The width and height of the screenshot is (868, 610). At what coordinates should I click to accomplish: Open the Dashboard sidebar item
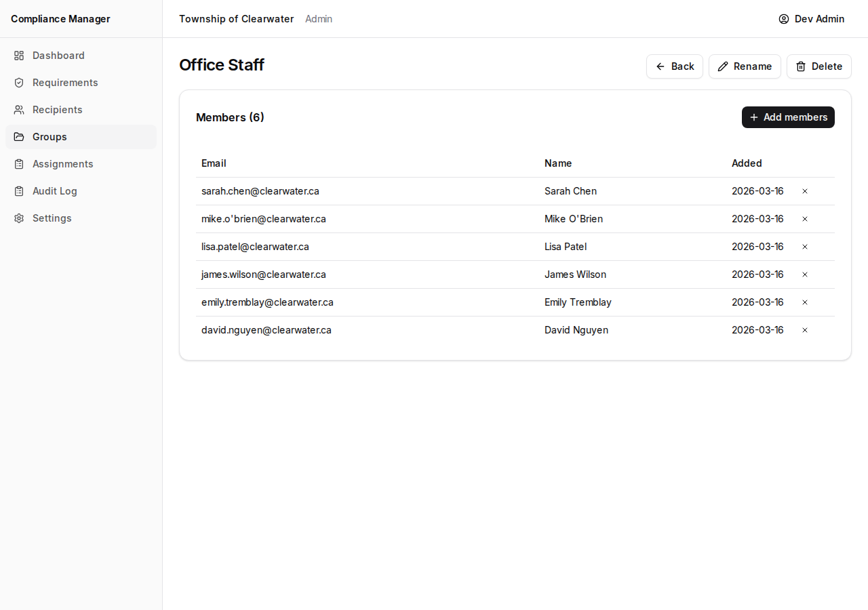(81, 56)
